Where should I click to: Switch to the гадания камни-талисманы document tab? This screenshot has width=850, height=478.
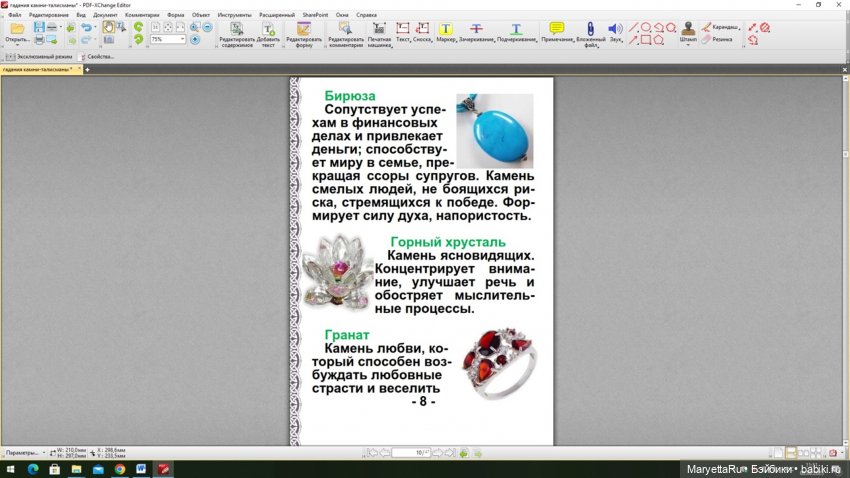(x=36, y=70)
